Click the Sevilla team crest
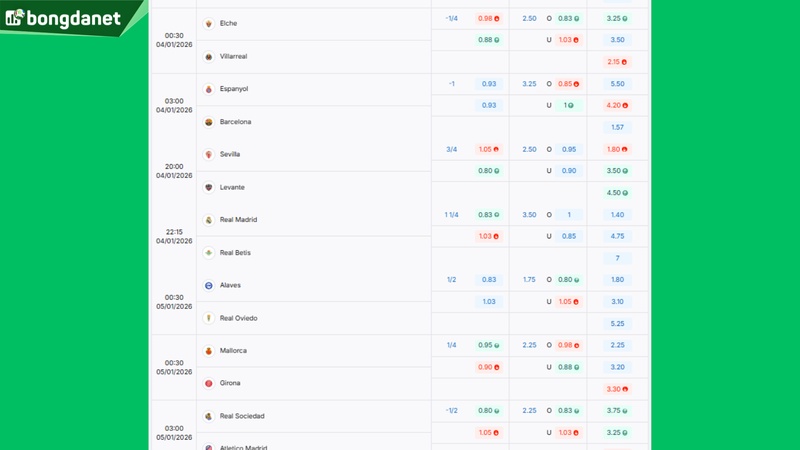 click(209, 155)
